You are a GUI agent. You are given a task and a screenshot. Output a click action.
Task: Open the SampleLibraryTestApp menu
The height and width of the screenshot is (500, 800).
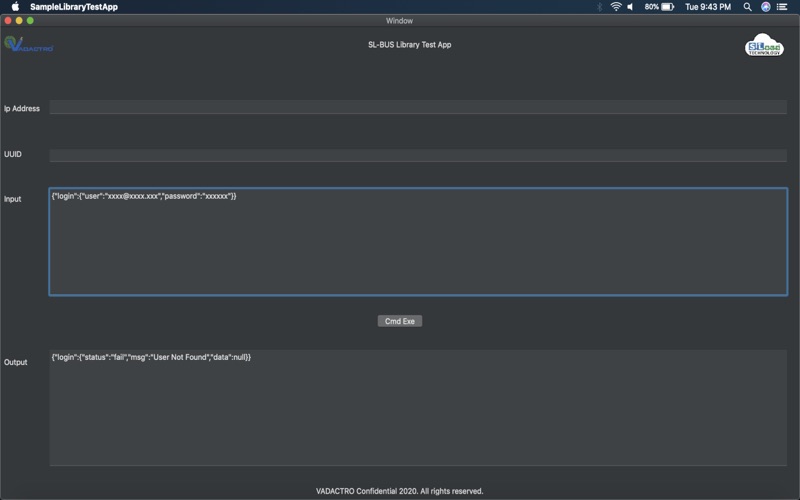[x=74, y=7]
